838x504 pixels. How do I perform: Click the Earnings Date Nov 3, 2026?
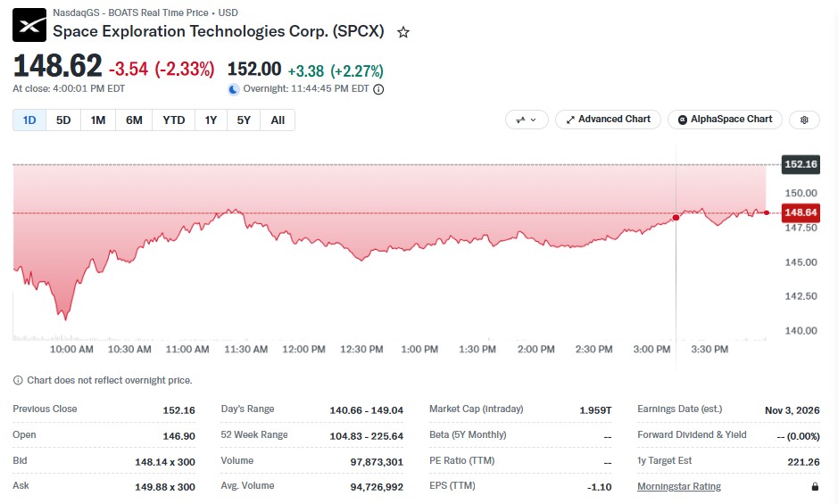coord(792,410)
